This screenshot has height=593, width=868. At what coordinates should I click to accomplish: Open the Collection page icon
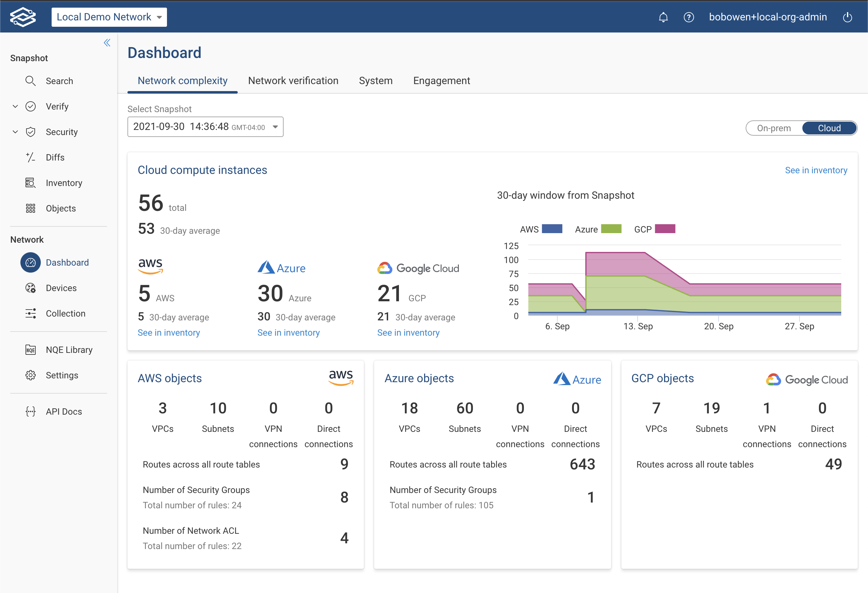[31, 313]
